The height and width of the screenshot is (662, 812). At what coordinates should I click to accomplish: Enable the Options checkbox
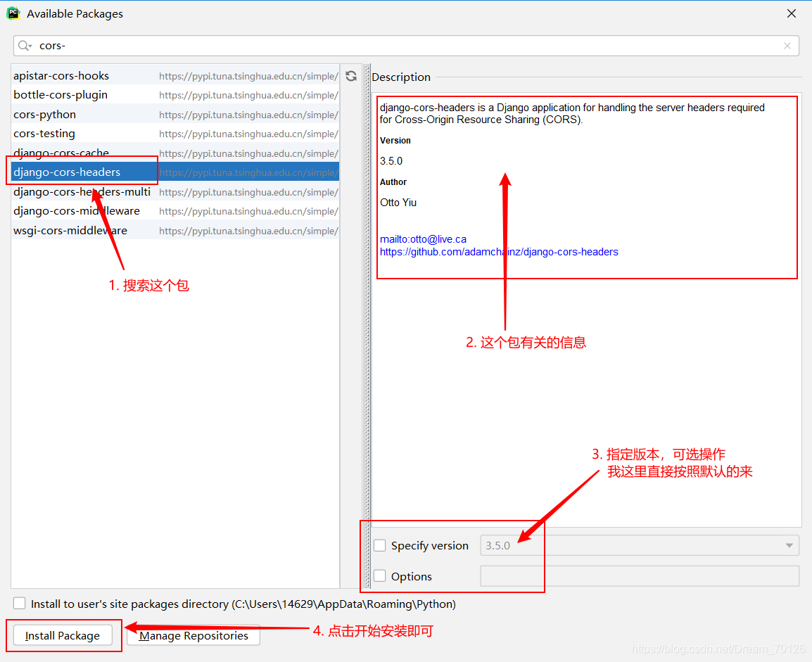coord(379,575)
